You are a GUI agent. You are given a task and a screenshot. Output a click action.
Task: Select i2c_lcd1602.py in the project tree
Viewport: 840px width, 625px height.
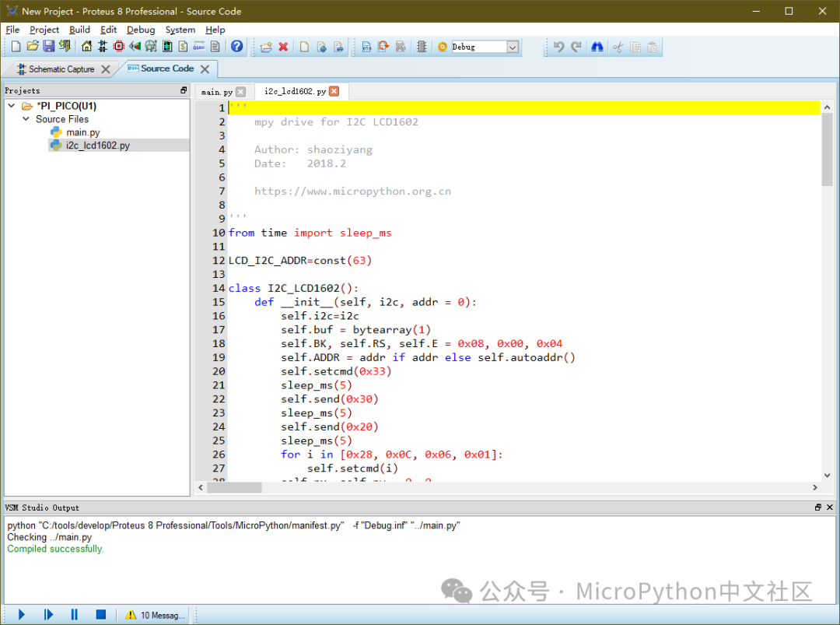tap(97, 146)
